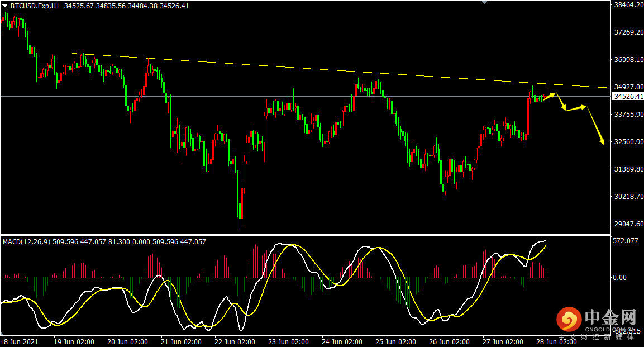Click the low price 34484.38 in header
The width and height of the screenshot is (644, 347).
tap(142, 6)
